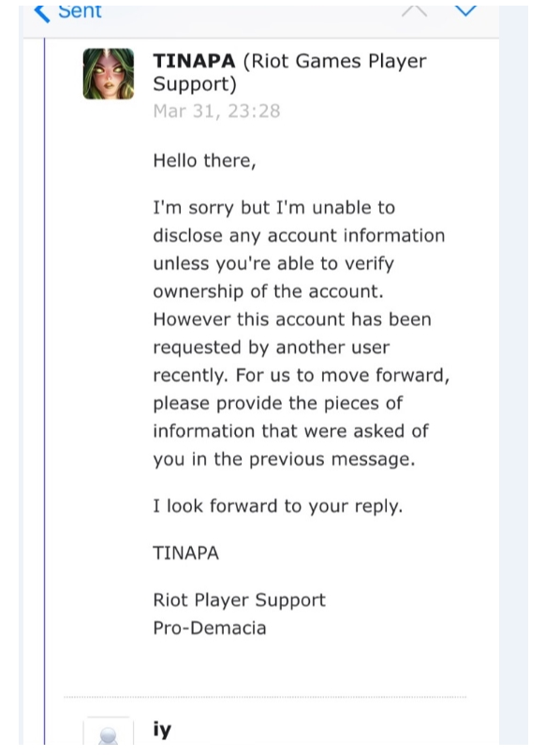The image size is (560, 756).
Task: Click the TINAPA signature name
Action: tap(185, 553)
